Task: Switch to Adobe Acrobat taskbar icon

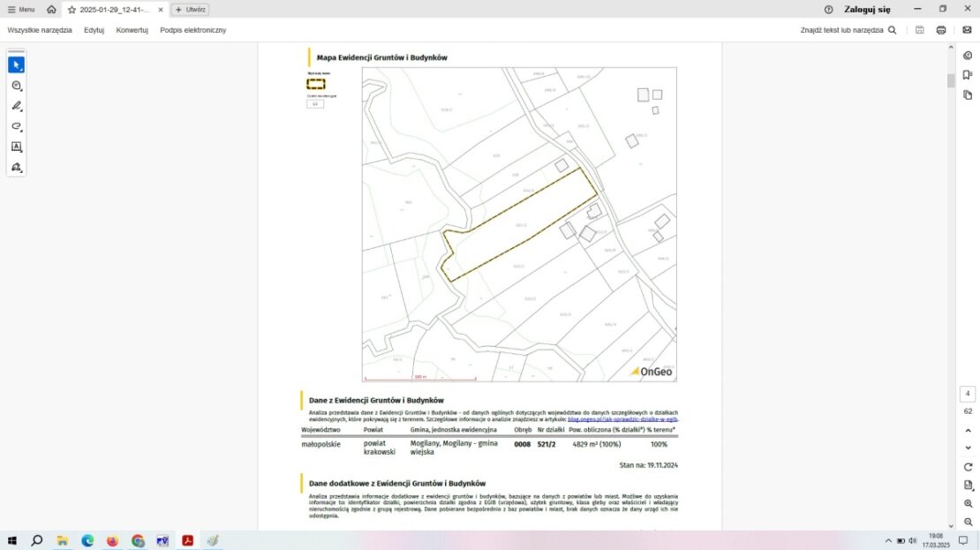Action: pos(187,540)
